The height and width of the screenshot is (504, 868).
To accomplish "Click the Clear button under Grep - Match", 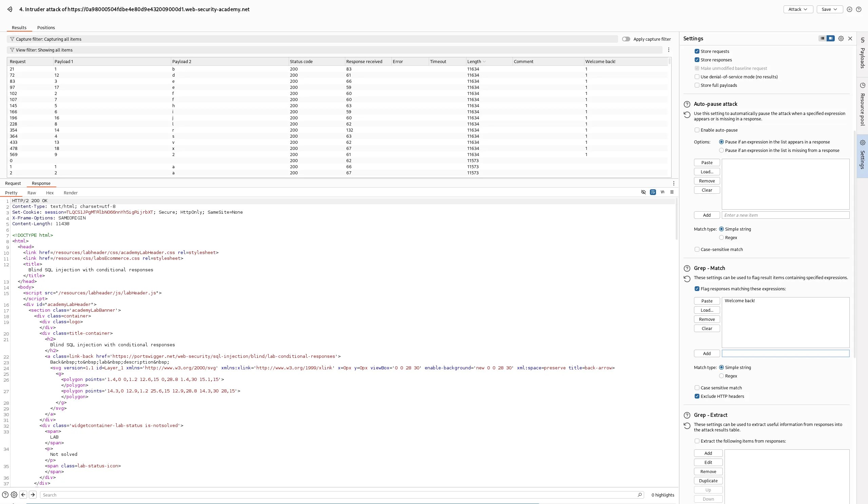I will tap(707, 329).
